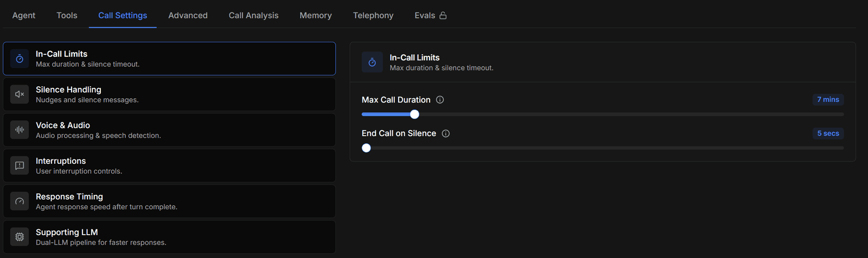Viewport: 868px width, 258px height.
Task: Click the 7 mins value badge
Action: pos(828,100)
